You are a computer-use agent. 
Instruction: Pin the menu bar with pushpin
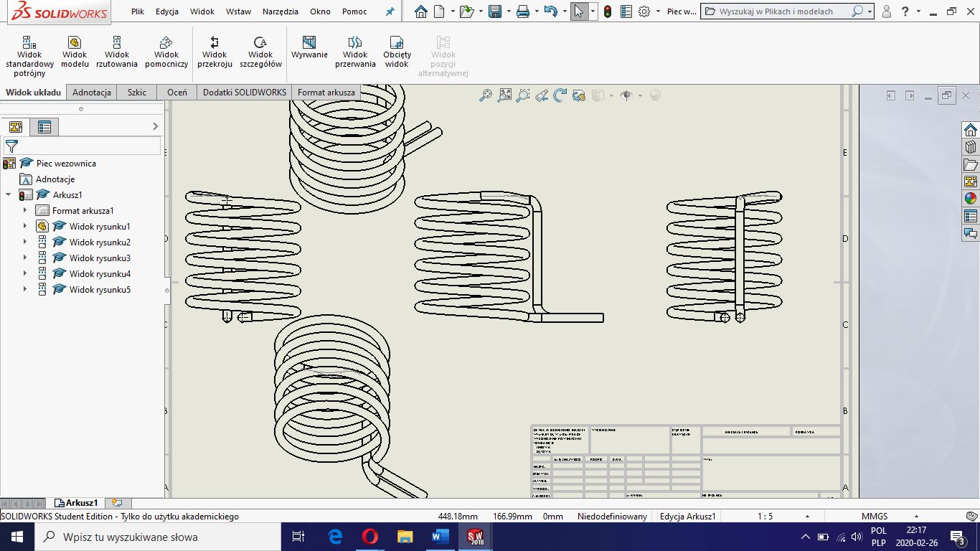(390, 11)
